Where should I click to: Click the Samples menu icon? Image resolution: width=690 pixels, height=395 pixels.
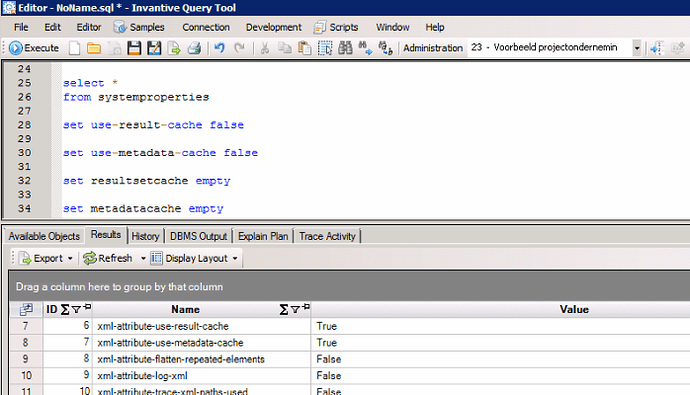pos(120,27)
